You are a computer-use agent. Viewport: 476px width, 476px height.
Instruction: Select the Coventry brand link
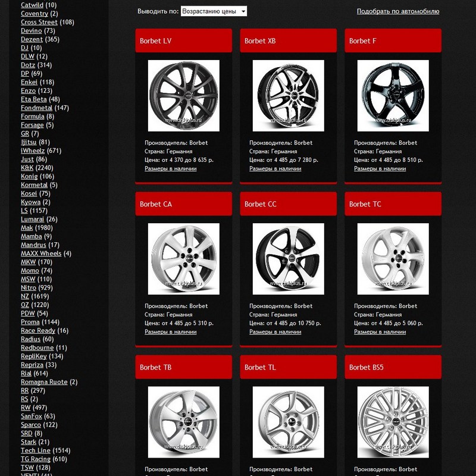point(35,13)
